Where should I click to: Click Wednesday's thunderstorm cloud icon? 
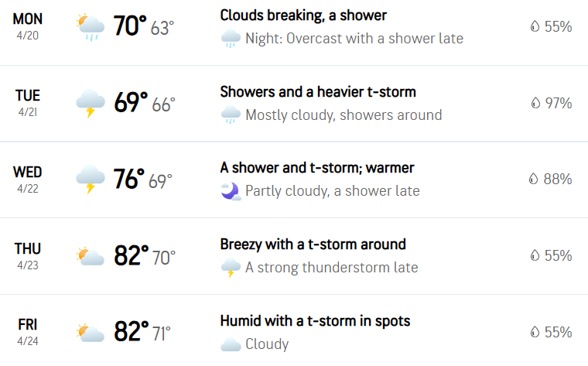pyautogui.click(x=90, y=180)
